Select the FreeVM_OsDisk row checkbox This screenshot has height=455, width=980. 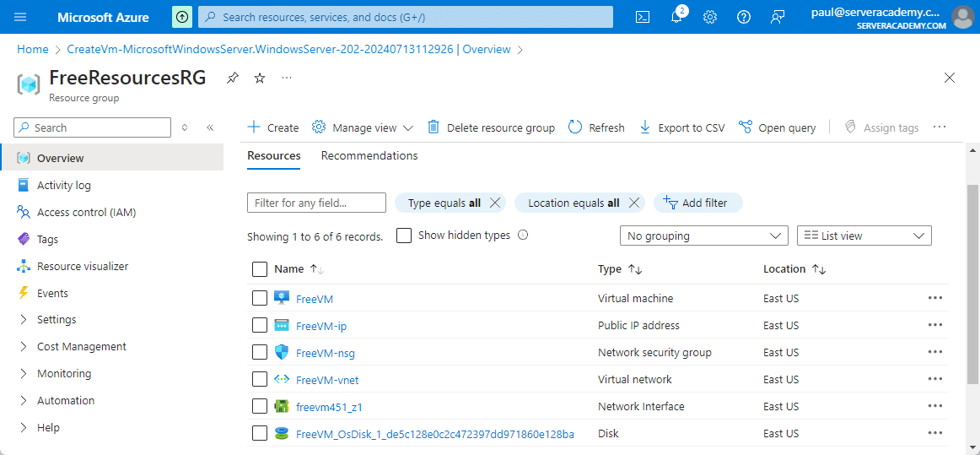tap(260, 433)
